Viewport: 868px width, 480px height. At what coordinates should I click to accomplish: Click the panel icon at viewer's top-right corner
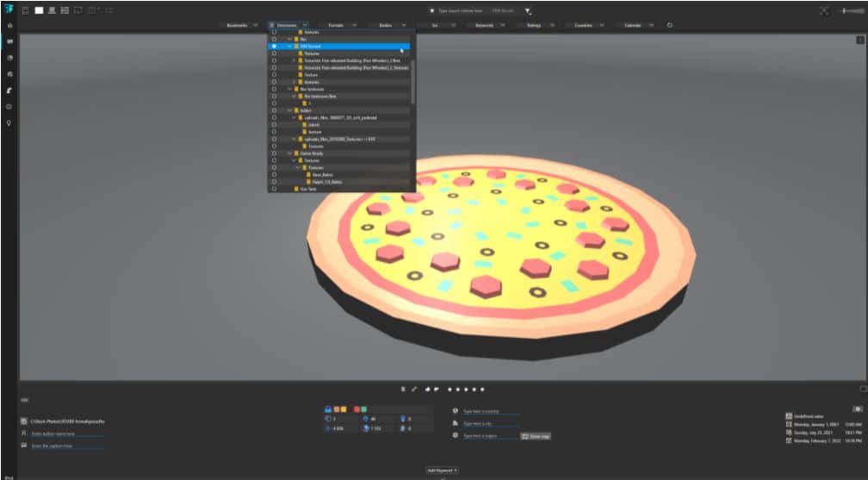pyautogui.click(x=859, y=40)
